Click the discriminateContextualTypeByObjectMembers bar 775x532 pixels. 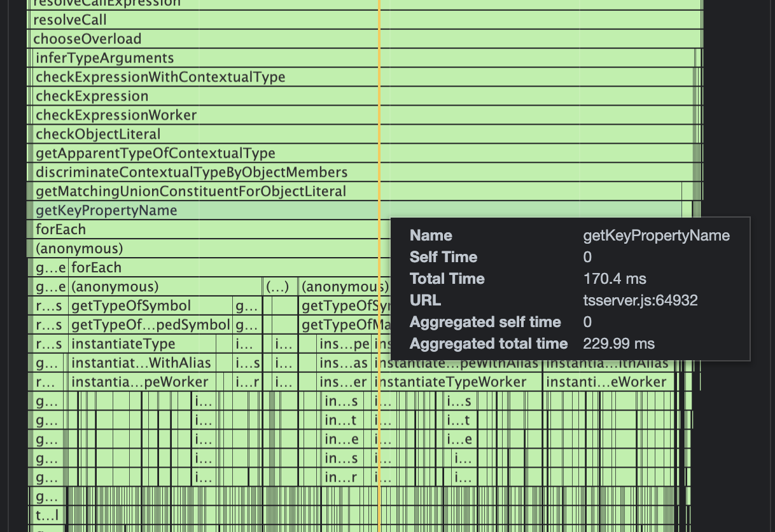tap(191, 172)
